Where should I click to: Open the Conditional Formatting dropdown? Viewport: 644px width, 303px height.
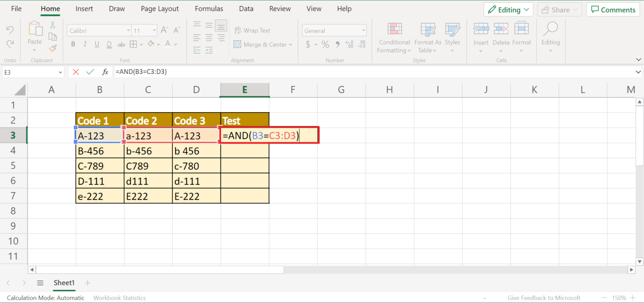(394, 38)
